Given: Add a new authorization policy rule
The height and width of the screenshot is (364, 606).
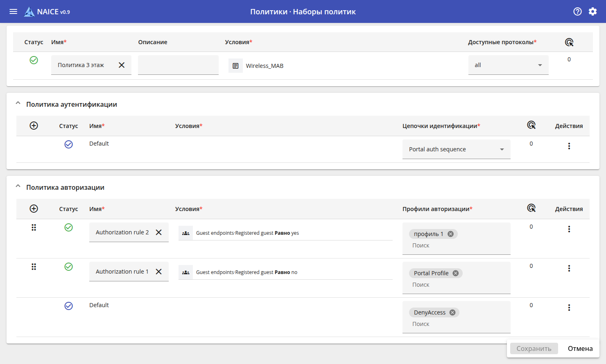Looking at the screenshot, I should coord(34,209).
